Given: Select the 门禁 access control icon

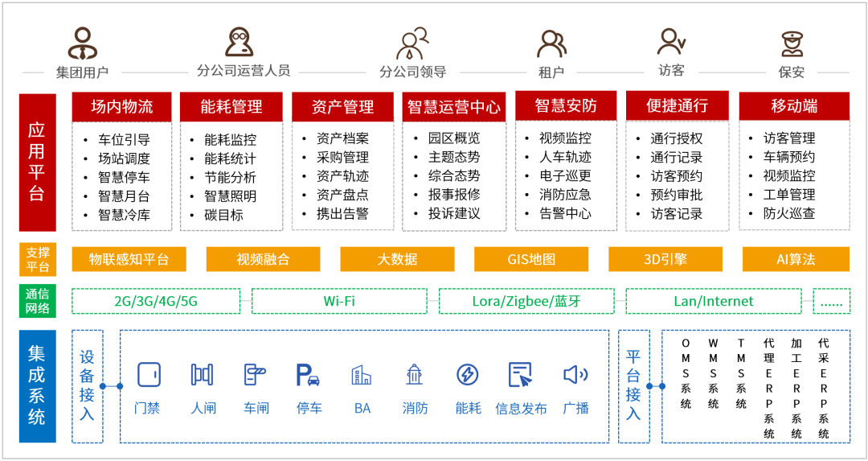Looking at the screenshot, I should (x=149, y=375).
